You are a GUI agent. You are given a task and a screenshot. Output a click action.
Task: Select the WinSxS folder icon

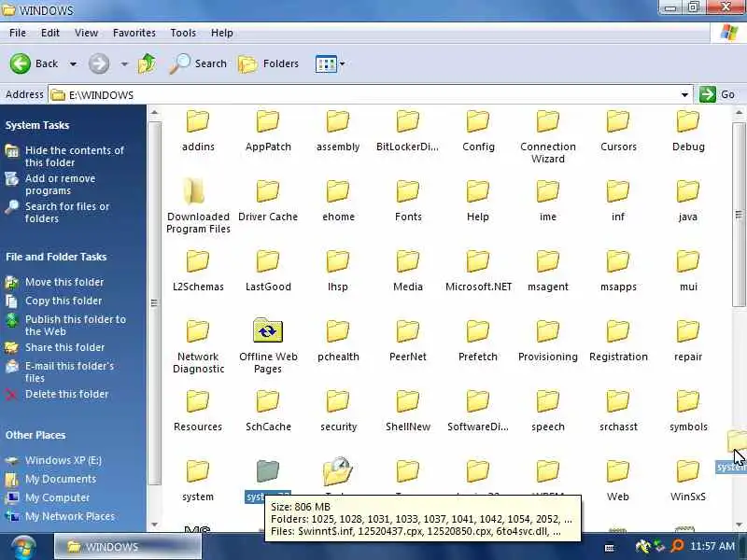pyautogui.click(x=688, y=471)
